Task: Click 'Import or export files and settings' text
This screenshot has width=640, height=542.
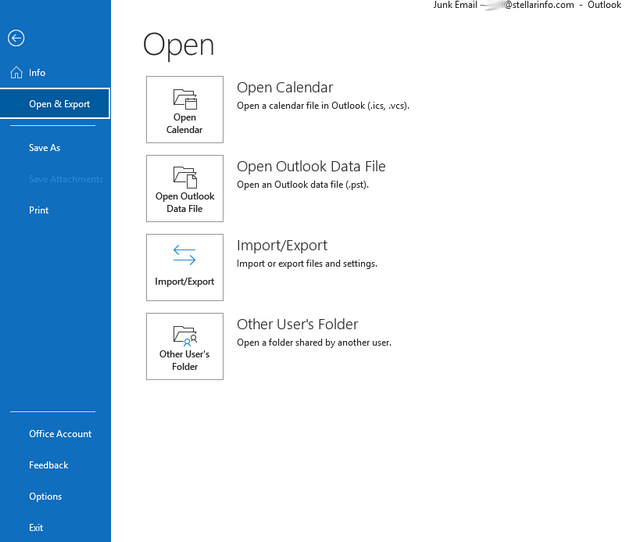Action: click(307, 264)
